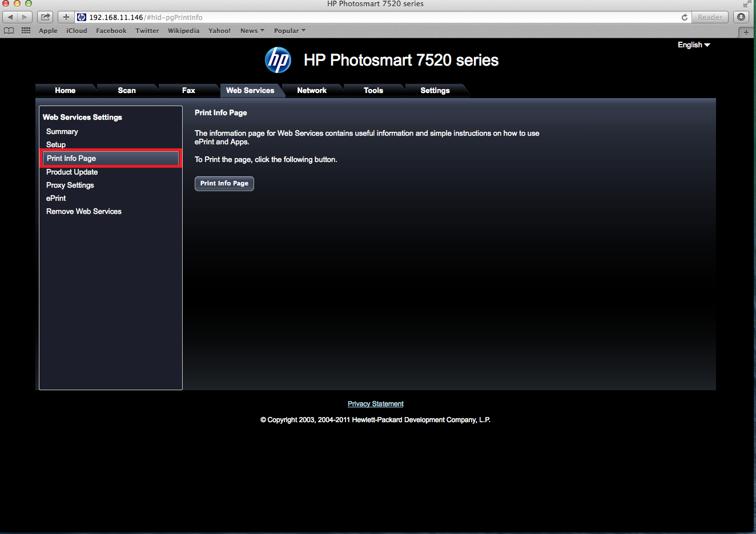Open Setup in the sidebar
Screen dimensions: 756x534
(x=56, y=144)
